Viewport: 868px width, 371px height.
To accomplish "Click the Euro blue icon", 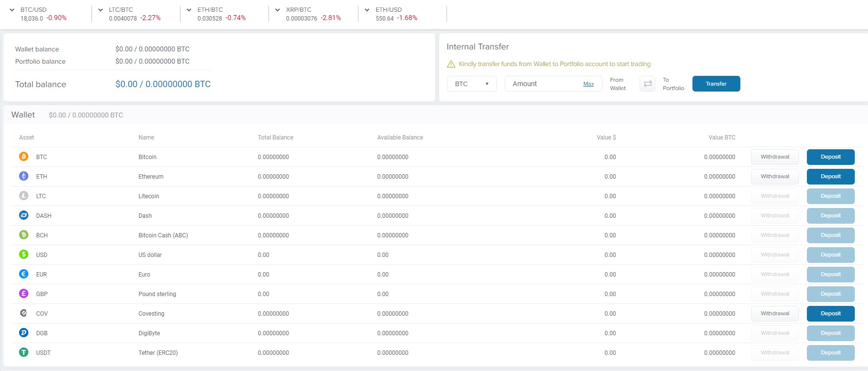I will click(x=23, y=274).
